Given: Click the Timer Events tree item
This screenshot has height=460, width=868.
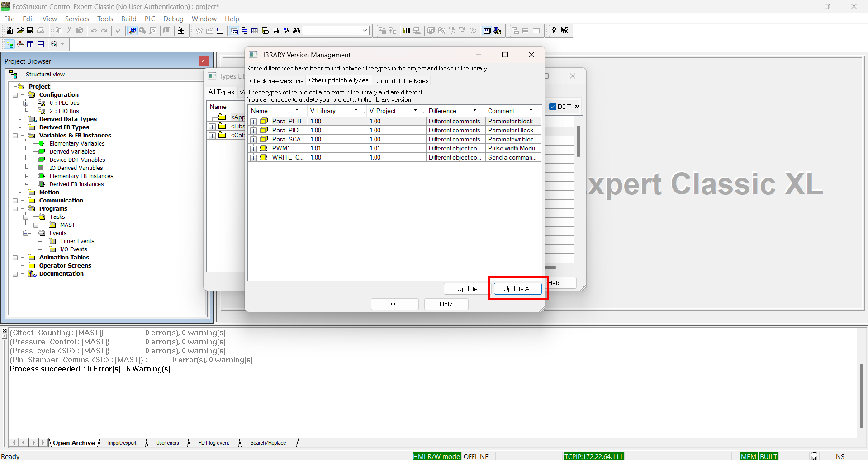Looking at the screenshot, I should 77,241.
